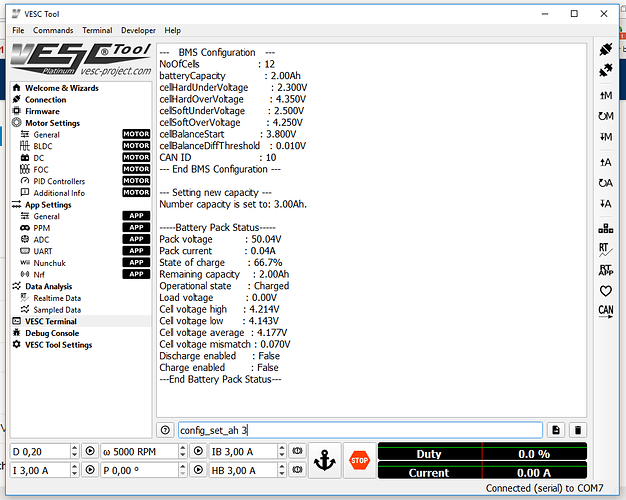Click the terminal command input field

point(360,430)
